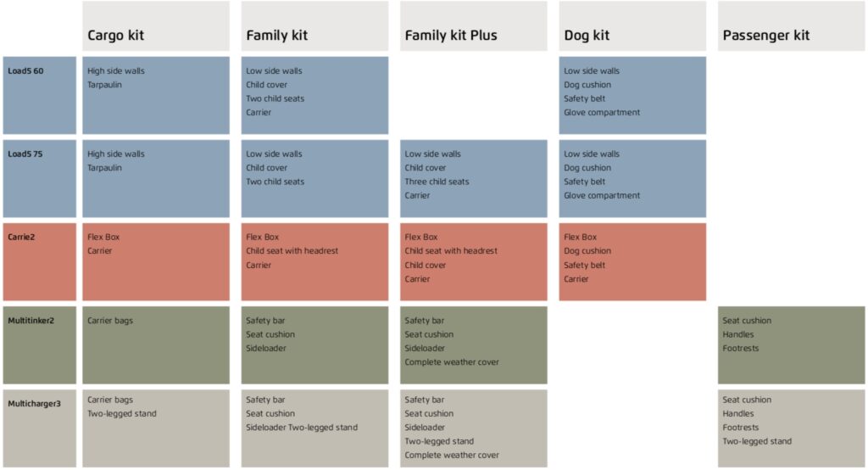Click Carrie2 Family kit Child seat with headrest
Screen dimensions: 868x470
tap(314, 261)
